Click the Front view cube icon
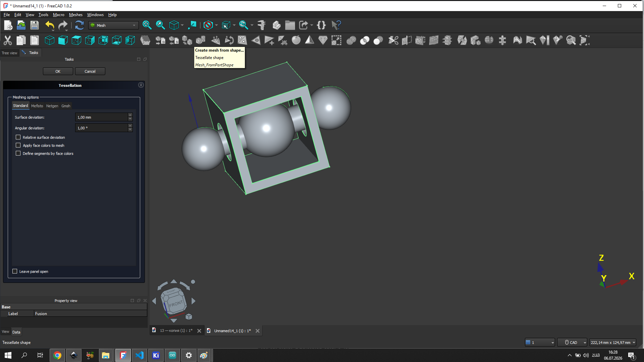Viewport: 644px width, 362px height. (x=63, y=40)
